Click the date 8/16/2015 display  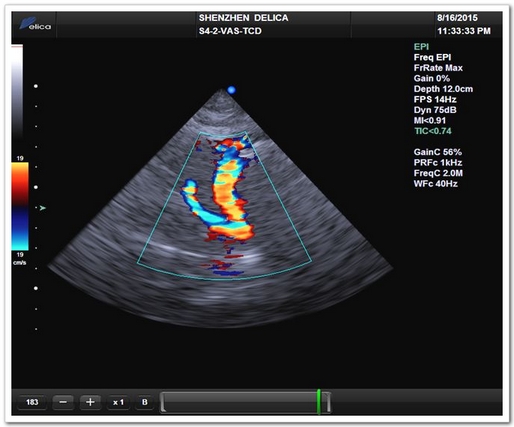[x=457, y=18]
